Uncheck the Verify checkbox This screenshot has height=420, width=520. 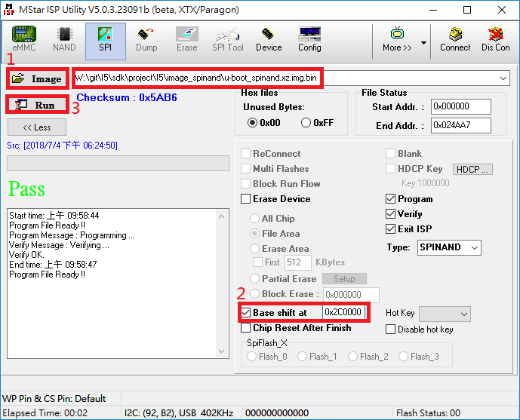coord(390,214)
